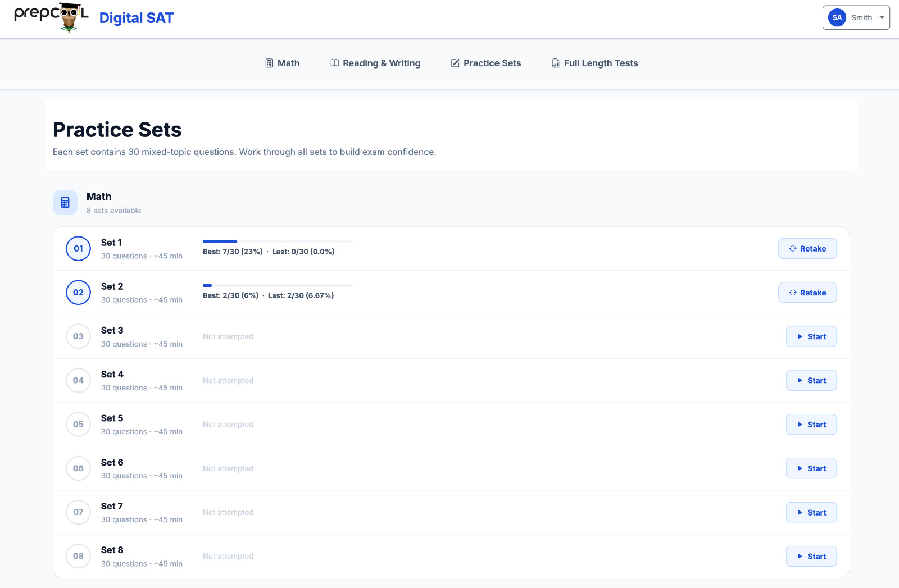Click the 03 number badge for Set 3
Viewport: 899px width, 588px height.
coord(78,336)
